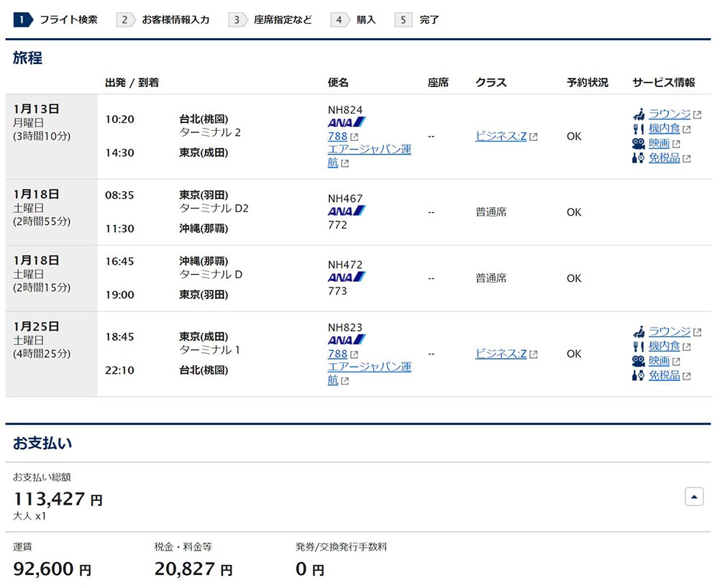Collapse the payment total section with the arrow button
This screenshot has width=720, height=588.
coord(693,496)
